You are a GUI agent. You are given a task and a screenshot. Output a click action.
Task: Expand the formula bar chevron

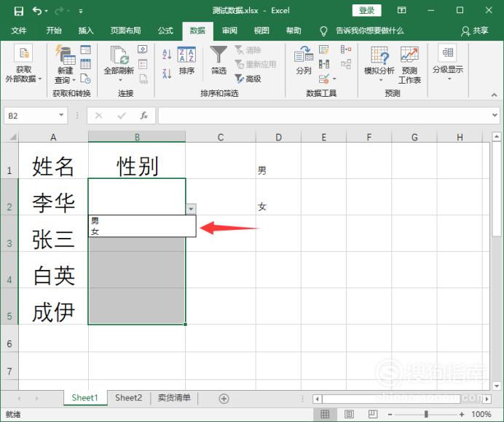pyautogui.click(x=495, y=115)
